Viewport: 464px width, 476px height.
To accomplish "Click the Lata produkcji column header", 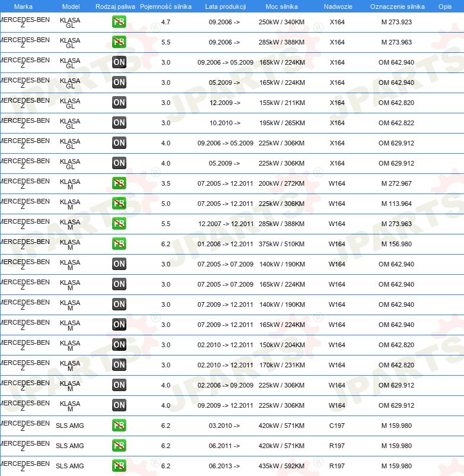I will coord(224,6).
